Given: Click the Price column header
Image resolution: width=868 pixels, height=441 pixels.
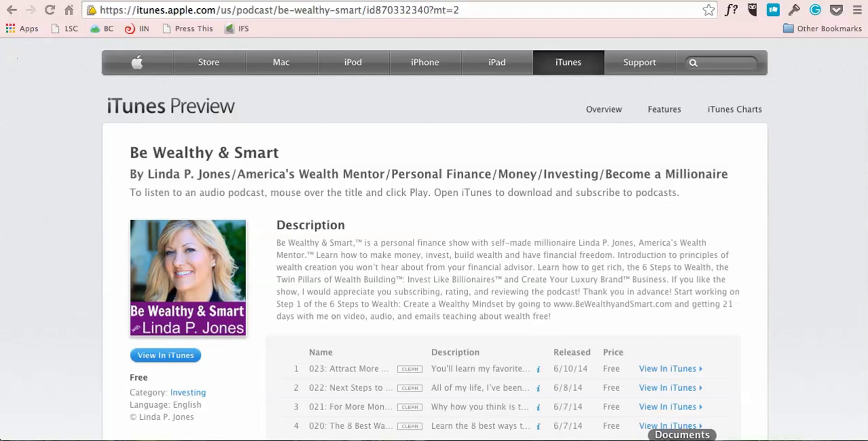Looking at the screenshot, I should 613,352.
